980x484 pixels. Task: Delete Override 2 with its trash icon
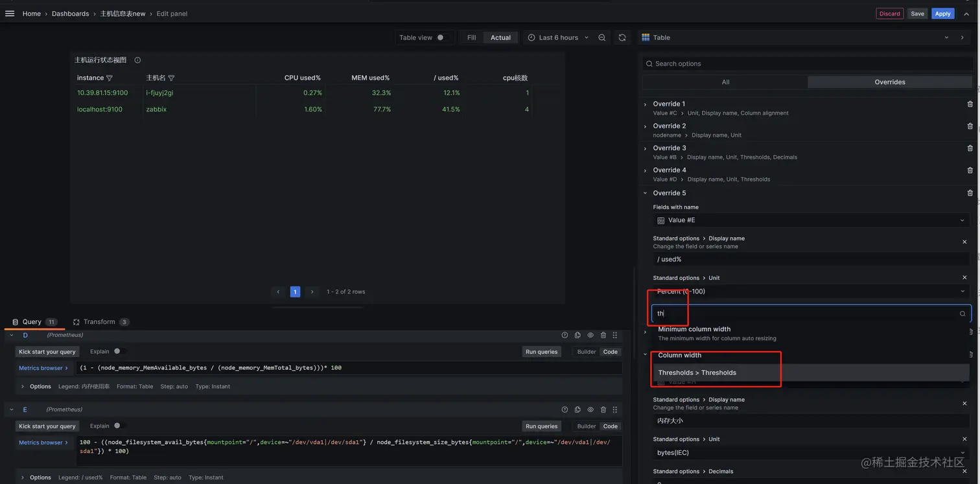click(970, 126)
